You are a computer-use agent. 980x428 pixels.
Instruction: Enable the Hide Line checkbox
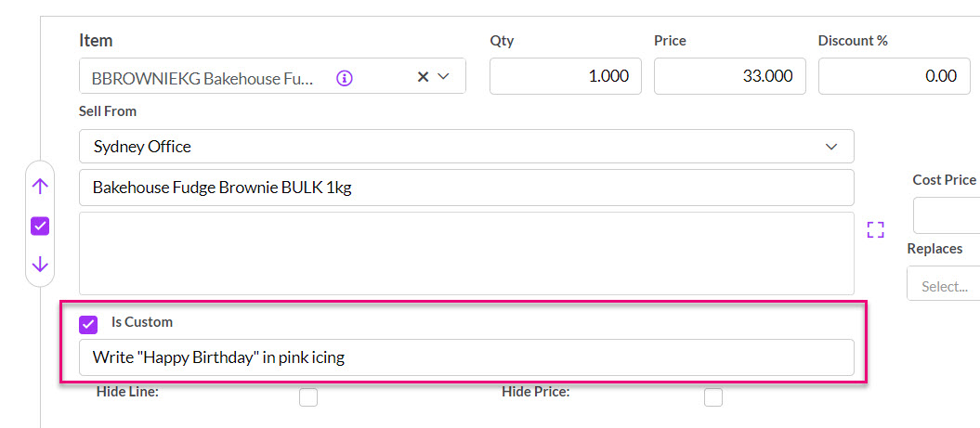(308, 396)
